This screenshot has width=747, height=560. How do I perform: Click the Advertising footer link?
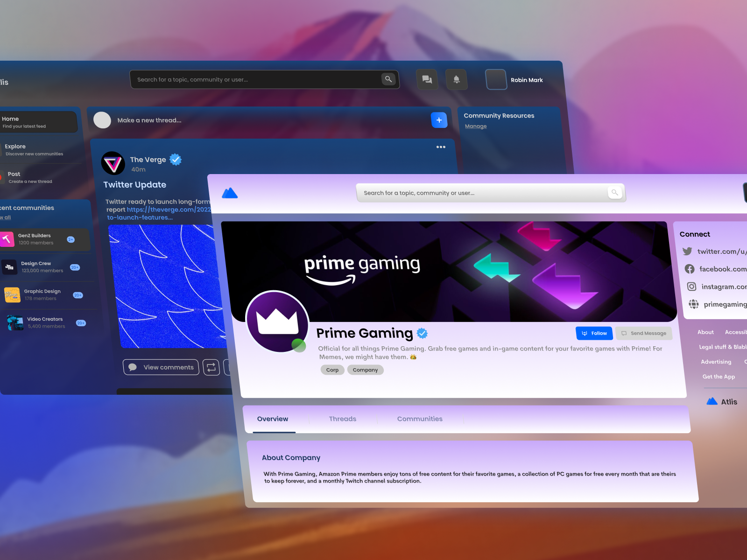click(x=716, y=362)
